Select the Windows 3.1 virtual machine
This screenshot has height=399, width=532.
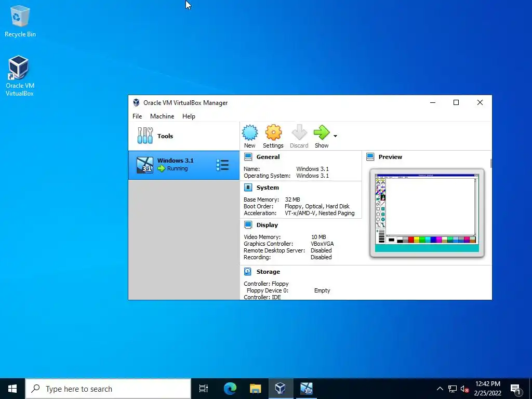pos(184,165)
